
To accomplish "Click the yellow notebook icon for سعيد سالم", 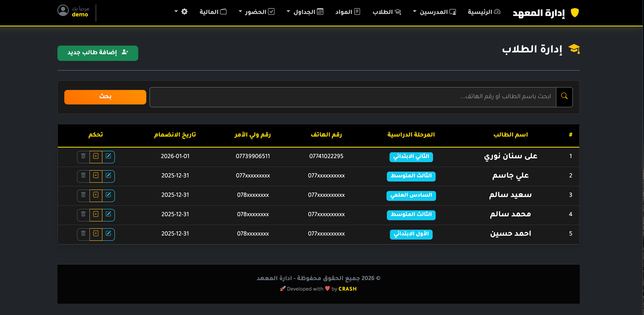I will 96,195.
